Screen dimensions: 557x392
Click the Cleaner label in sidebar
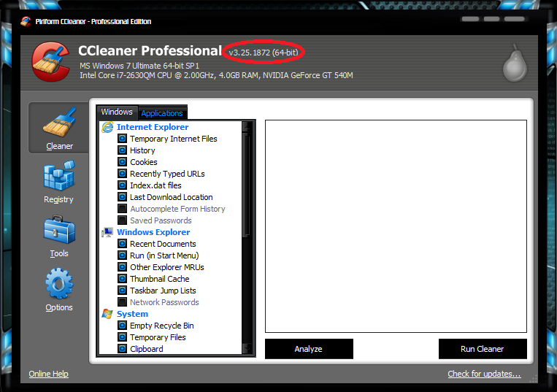pos(59,146)
